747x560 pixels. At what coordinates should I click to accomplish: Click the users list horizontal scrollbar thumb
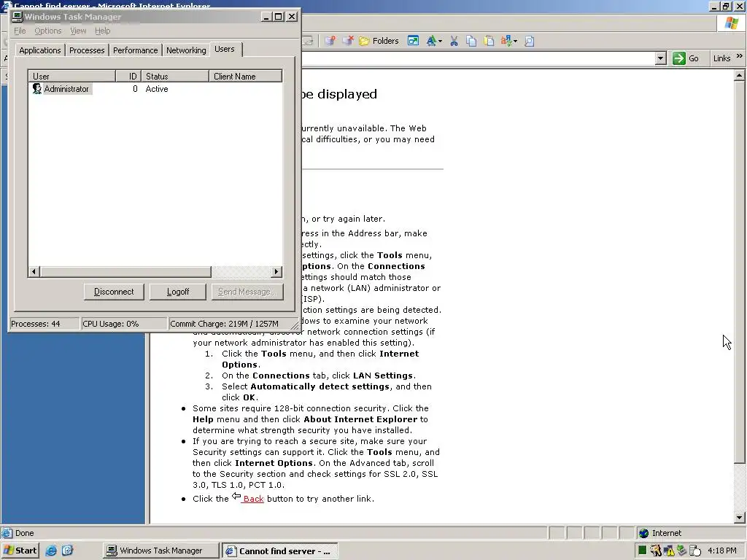[x=125, y=272]
